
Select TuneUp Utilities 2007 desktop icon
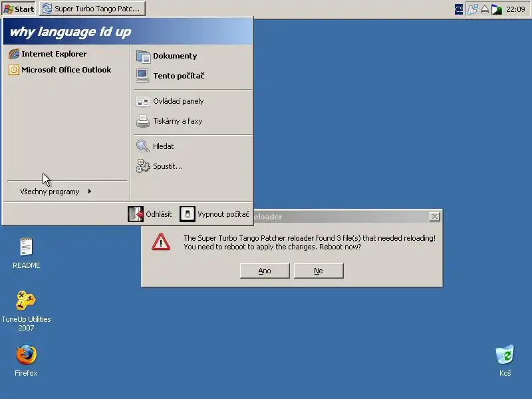click(26, 311)
